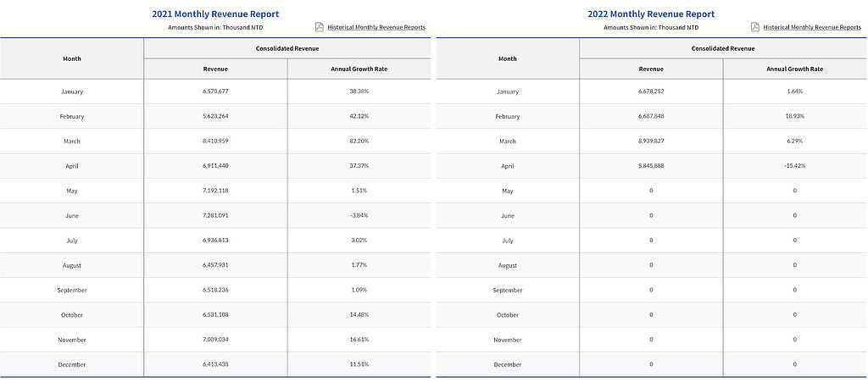Click the 2022 March revenue value 8,939,827
This screenshot has height=382, width=868.
651,141
